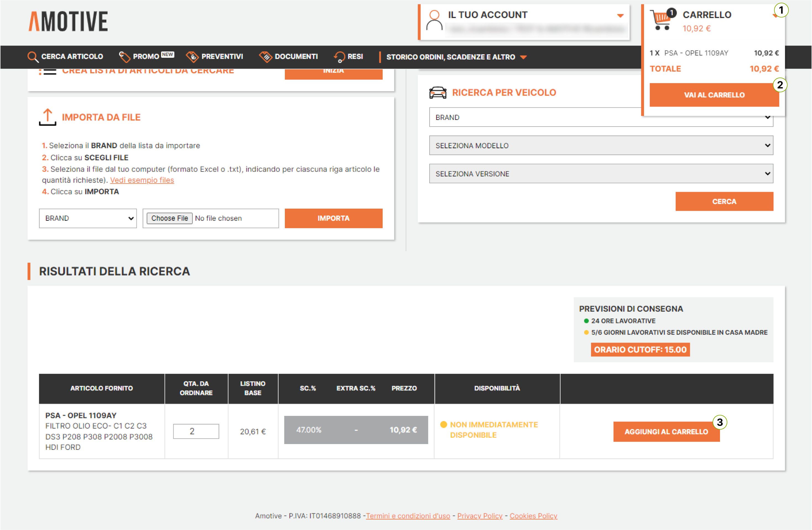Open the Seleziona Modello dropdown

[601, 145]
